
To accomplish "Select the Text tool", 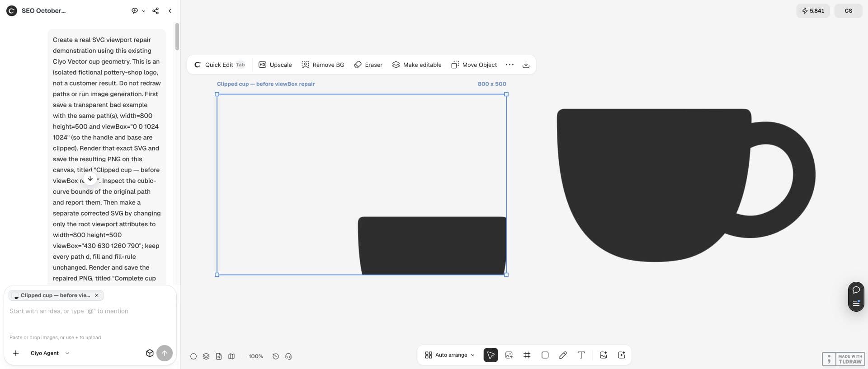I will [581, 355].
